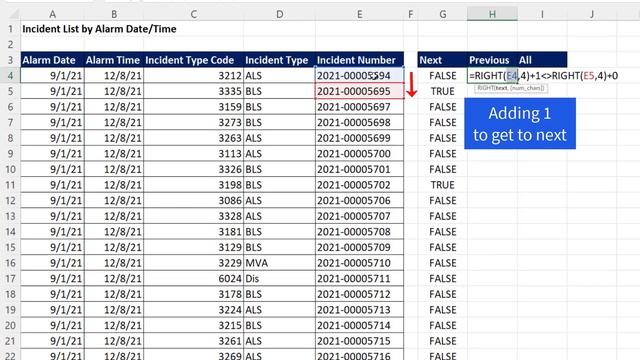Click incident type code 6024
The height and width of the screenshot is (360, 640).
193,278
